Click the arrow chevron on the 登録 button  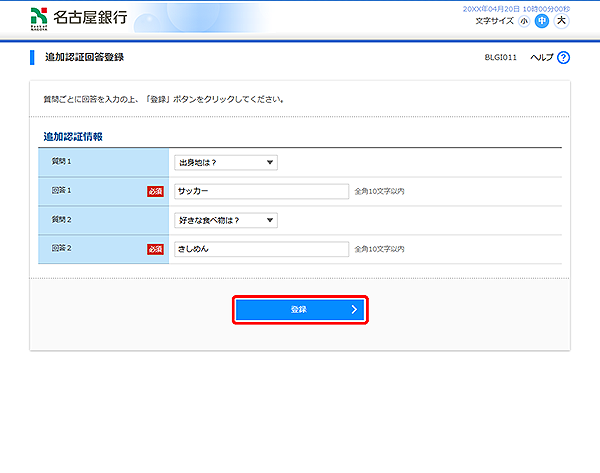pyautogui.click(x=354, y=310)
